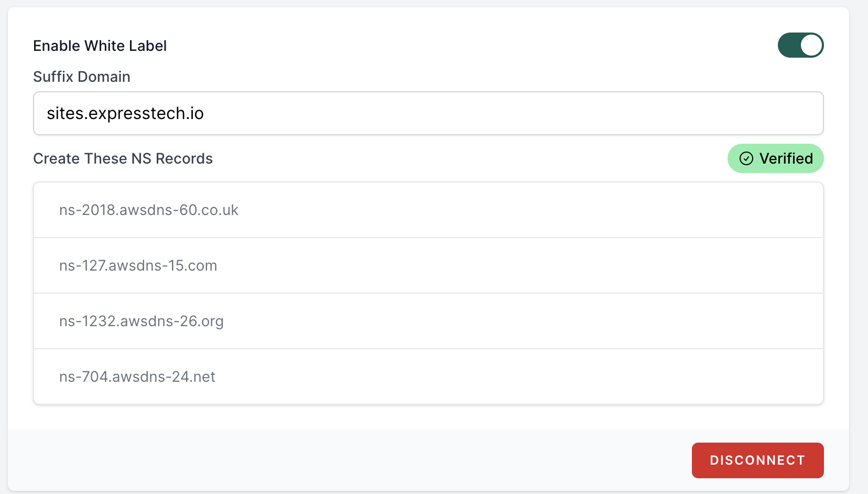
Task: Click the sites.expresstech.io text in field
Action: coord(125,113)
